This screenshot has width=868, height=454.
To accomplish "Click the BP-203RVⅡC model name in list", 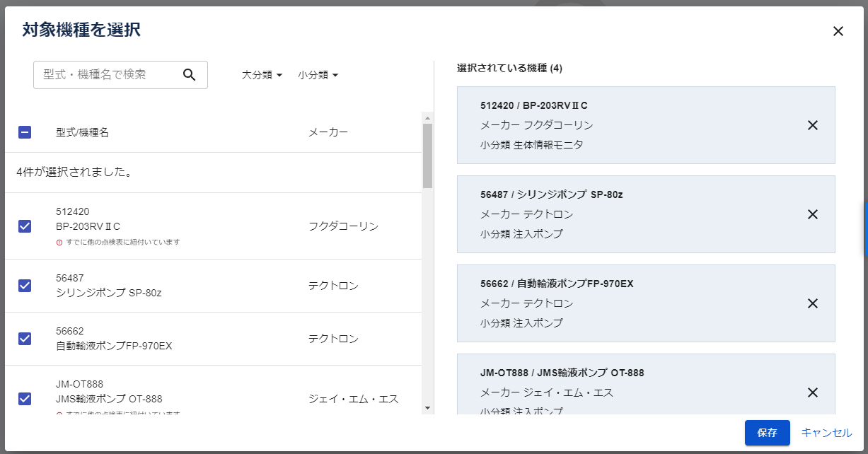I will click(x=88, y=226).
